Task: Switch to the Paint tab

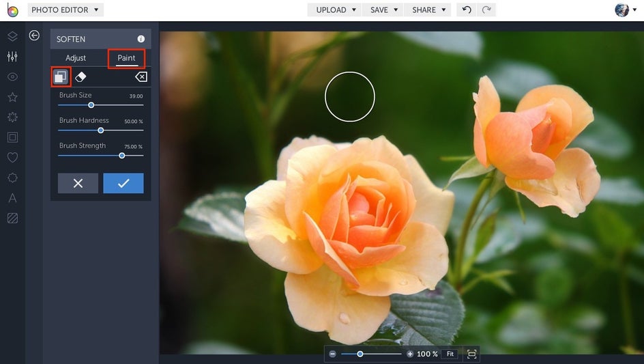Action: (x=126, y=58)
